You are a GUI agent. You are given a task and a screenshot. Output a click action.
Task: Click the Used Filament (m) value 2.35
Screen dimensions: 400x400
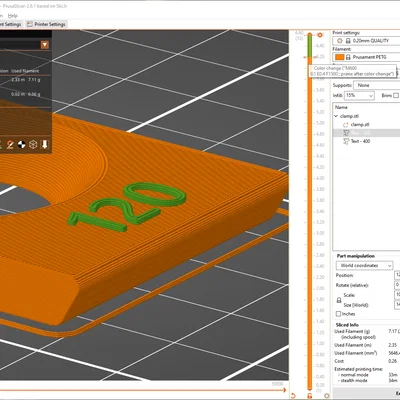click(x=393, y=345)
